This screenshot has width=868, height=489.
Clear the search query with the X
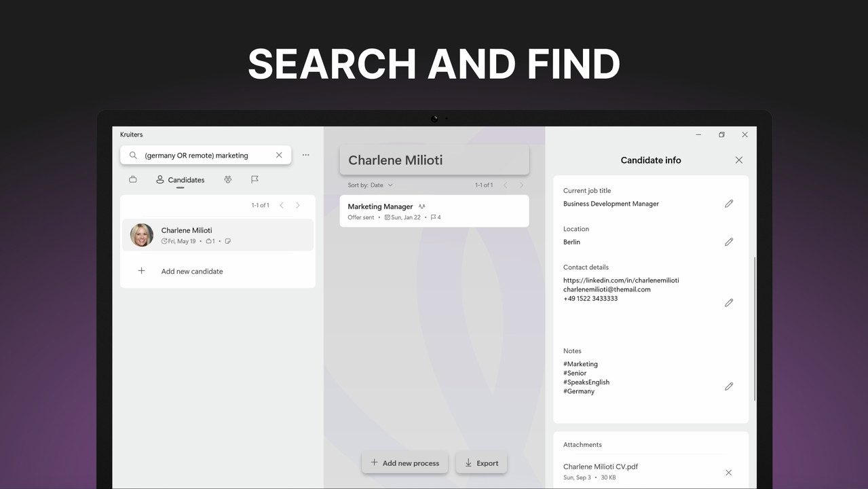(279, 156)
